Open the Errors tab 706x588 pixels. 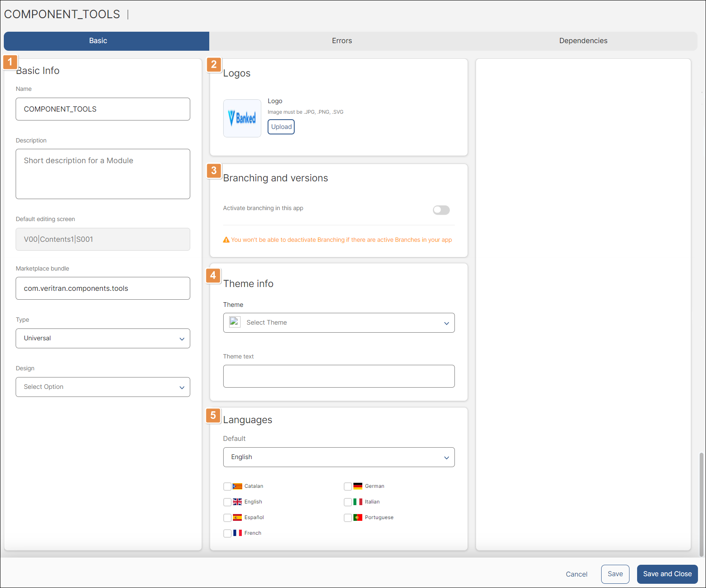coord(342,41)
